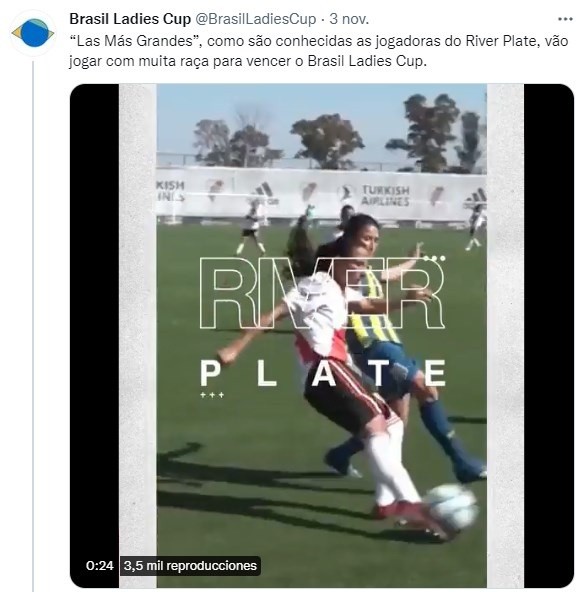Open the tweet's three-dot more options menu
The height and width of the screenshot is (592, 581).
point(565,19)
